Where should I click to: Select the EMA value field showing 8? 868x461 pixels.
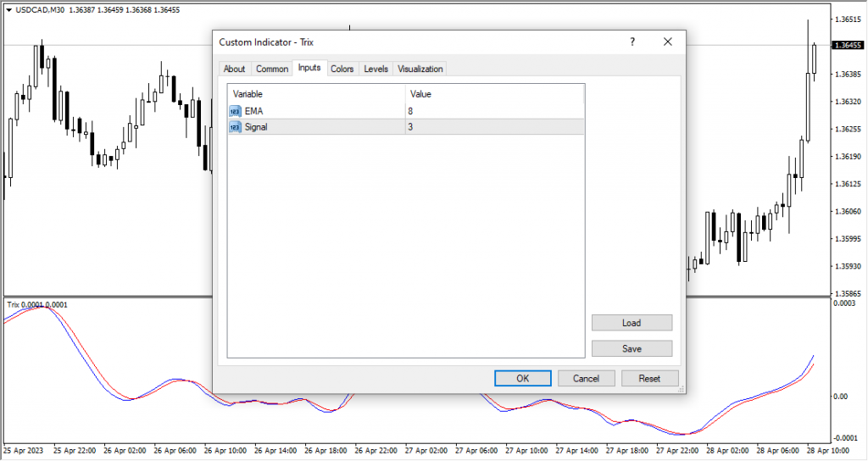(494, 111)
